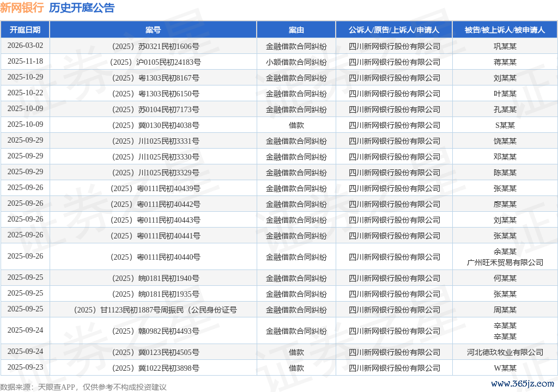Image resolution: width=558 pixels, height=392 pixels.
Task: Click the orange 新网银行 title text
Action: pos(22,8)
